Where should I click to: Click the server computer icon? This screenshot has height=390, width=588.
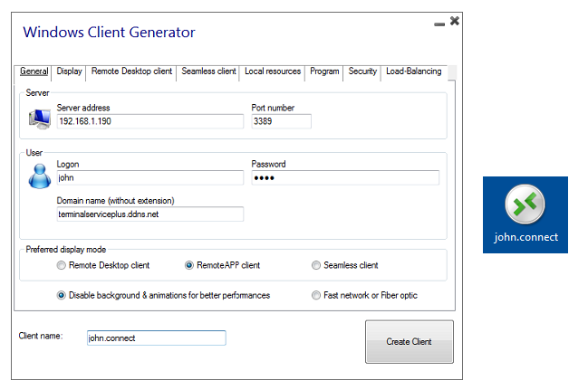click(x=40, y=119)
